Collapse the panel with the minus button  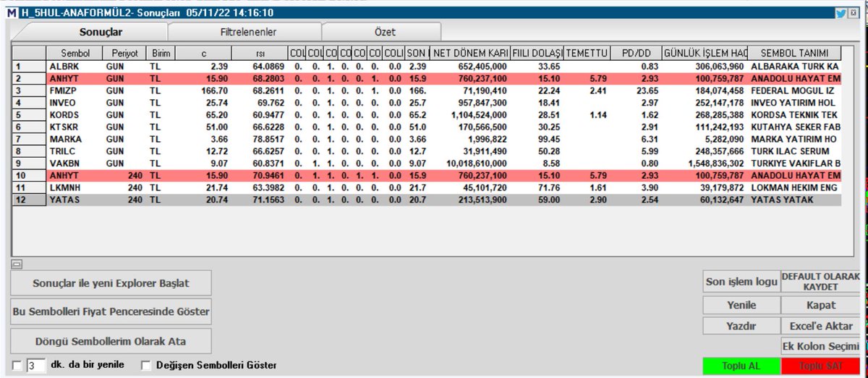17,264
